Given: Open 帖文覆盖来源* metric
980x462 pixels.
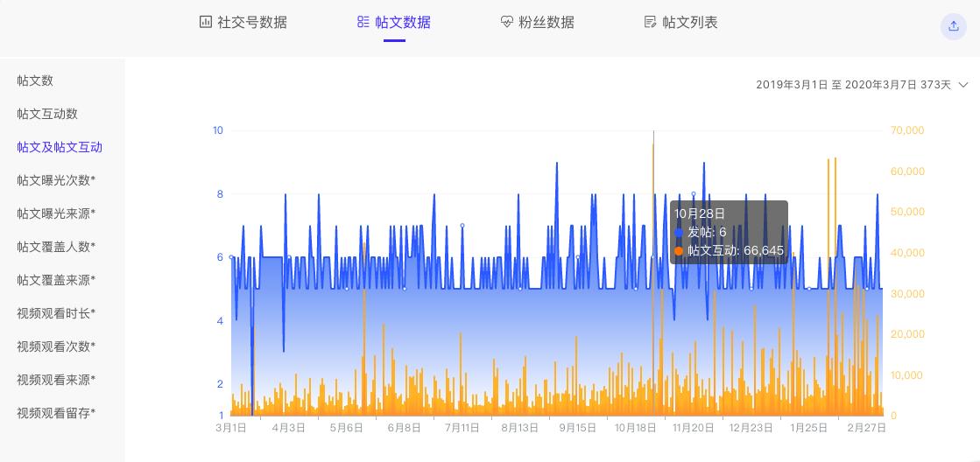Looking at the screenshot, I should click(56, 280).
